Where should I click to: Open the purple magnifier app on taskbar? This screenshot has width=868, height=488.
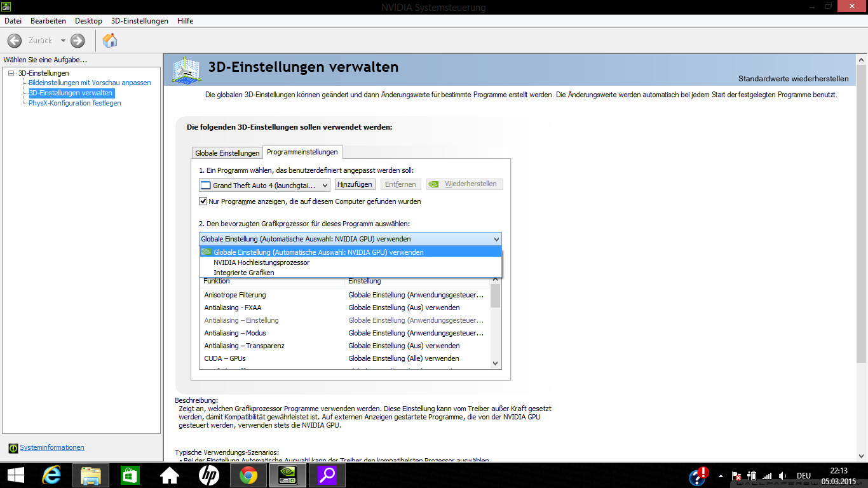click(327, 475)
